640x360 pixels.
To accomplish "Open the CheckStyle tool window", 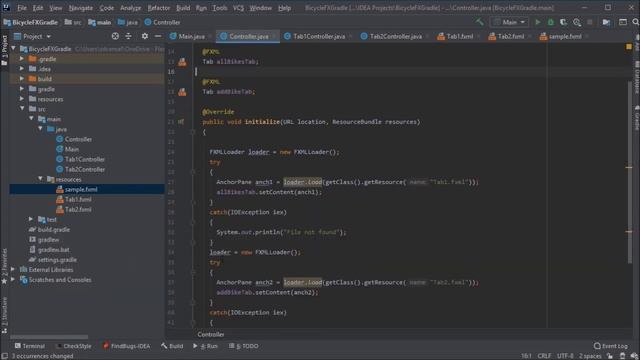I will [x=73, y=346].
